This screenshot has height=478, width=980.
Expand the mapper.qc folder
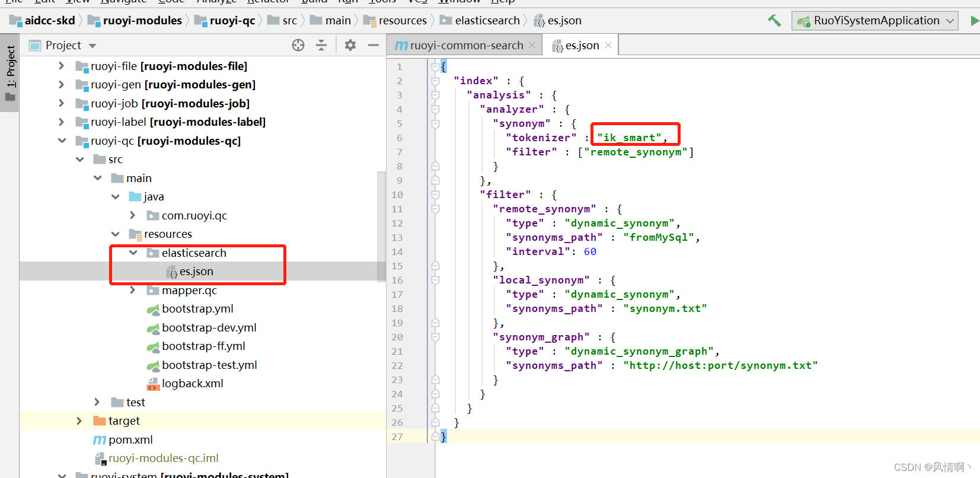(133, 290)
